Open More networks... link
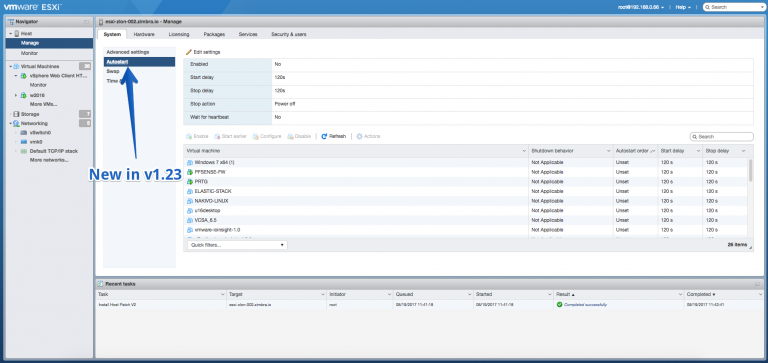Screen dimensions: 768x363 [49, 160]
